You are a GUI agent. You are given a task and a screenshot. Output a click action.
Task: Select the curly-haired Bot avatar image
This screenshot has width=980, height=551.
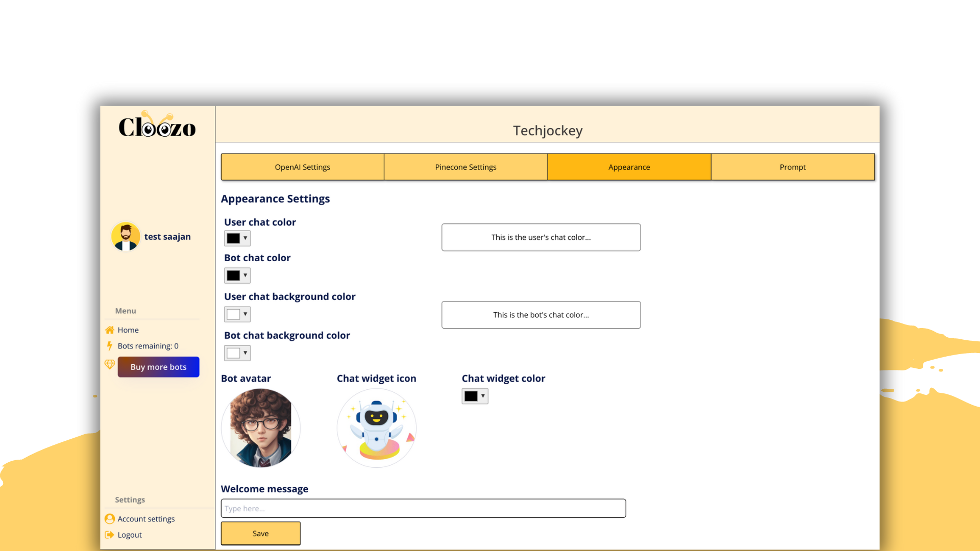click(x=261, y=428)
